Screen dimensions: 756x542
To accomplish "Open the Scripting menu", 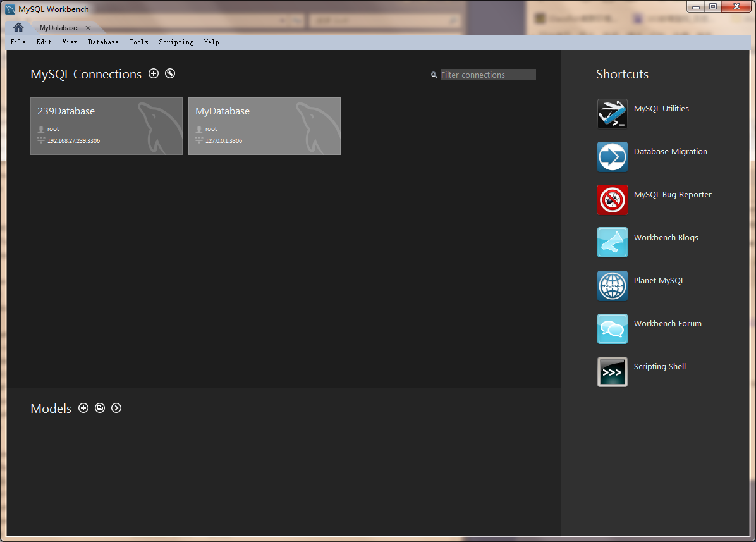I will (x=176, y=42).
